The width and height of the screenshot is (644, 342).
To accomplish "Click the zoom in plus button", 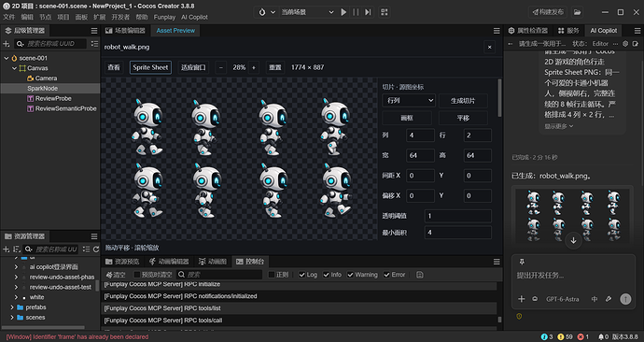I will click(x=254, y=67).
